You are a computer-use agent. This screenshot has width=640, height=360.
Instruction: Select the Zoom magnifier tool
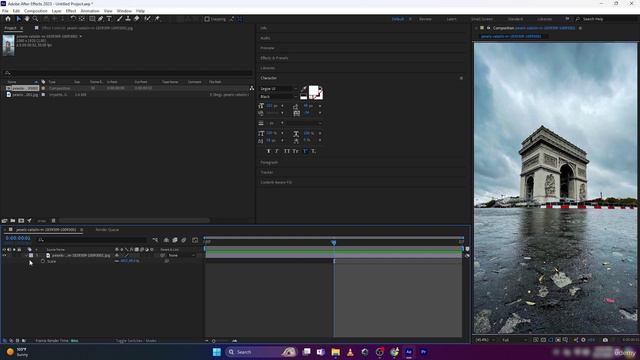pos(36,19)
